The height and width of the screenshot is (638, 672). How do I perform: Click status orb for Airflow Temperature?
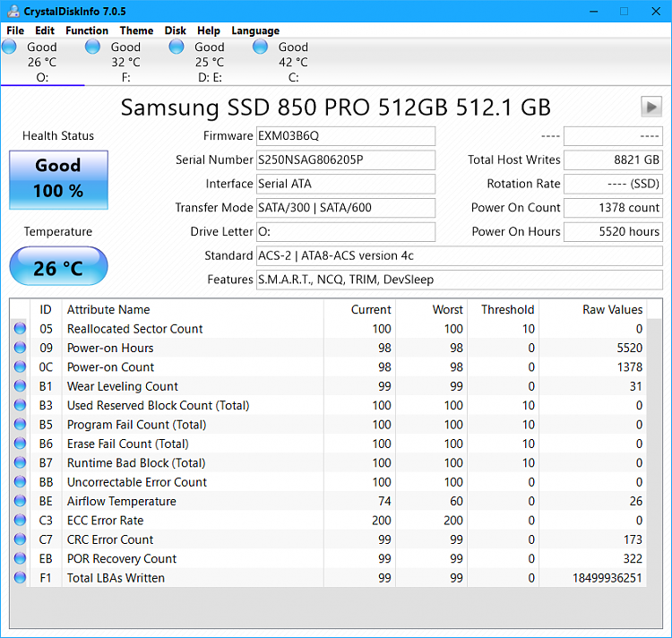click(20, 501)
